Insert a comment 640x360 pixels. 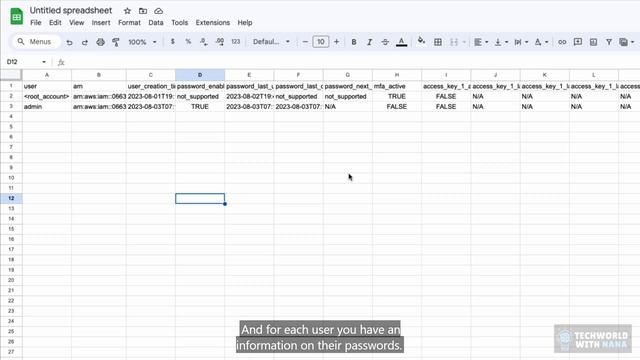pyautogui.click(x=578, y=42)
